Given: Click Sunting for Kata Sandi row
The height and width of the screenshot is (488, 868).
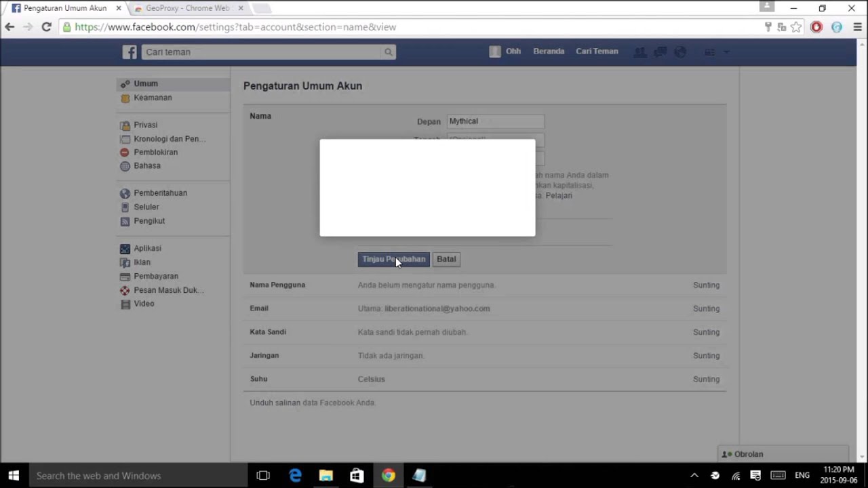Looking at the screenshot, I should point(706,332).
